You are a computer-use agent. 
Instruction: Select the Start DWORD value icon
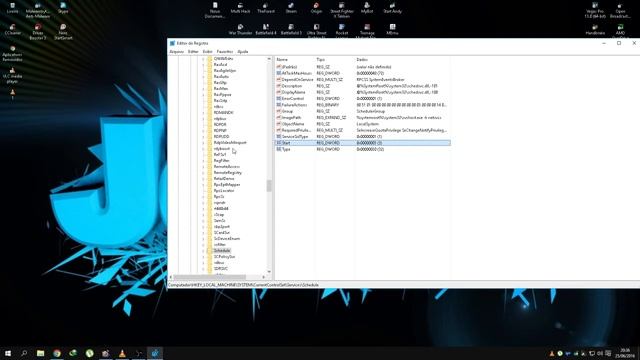tap(279, 143)
